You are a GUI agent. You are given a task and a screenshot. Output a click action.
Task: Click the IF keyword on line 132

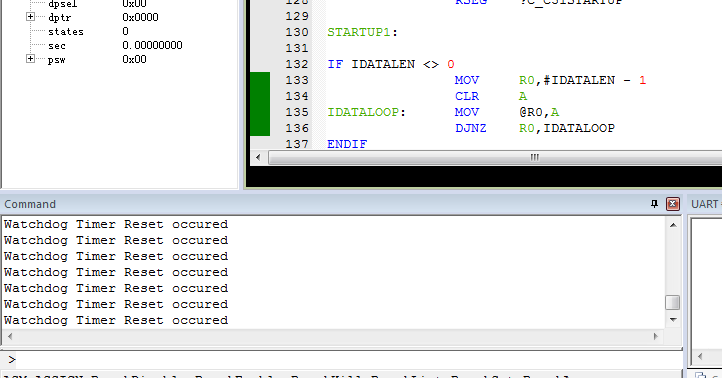[335, 64]
